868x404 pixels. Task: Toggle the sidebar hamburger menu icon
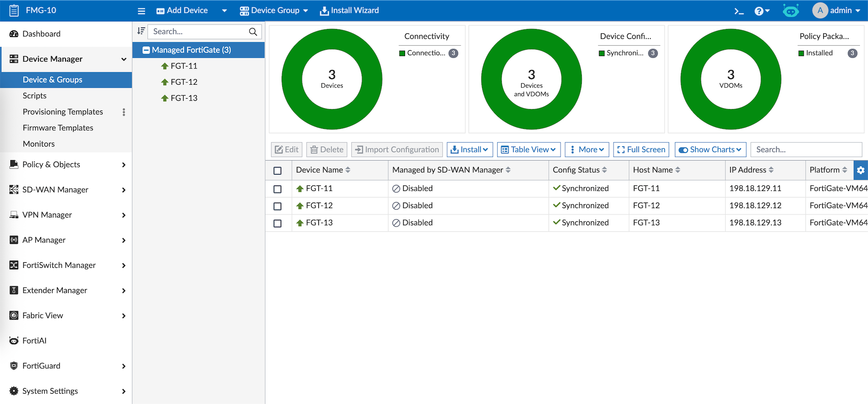[x=142, y=11]
